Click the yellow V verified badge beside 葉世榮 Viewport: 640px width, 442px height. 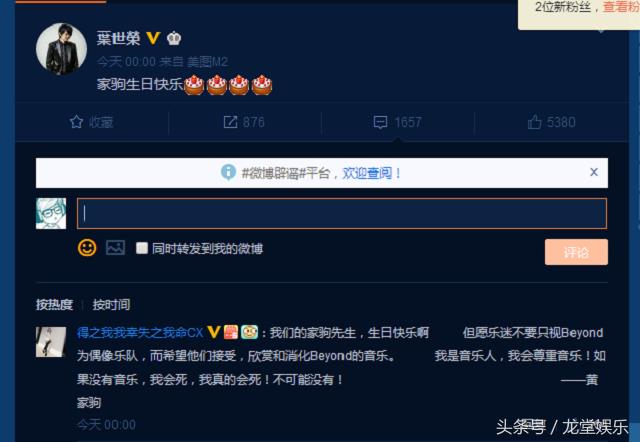coord(153,38)
